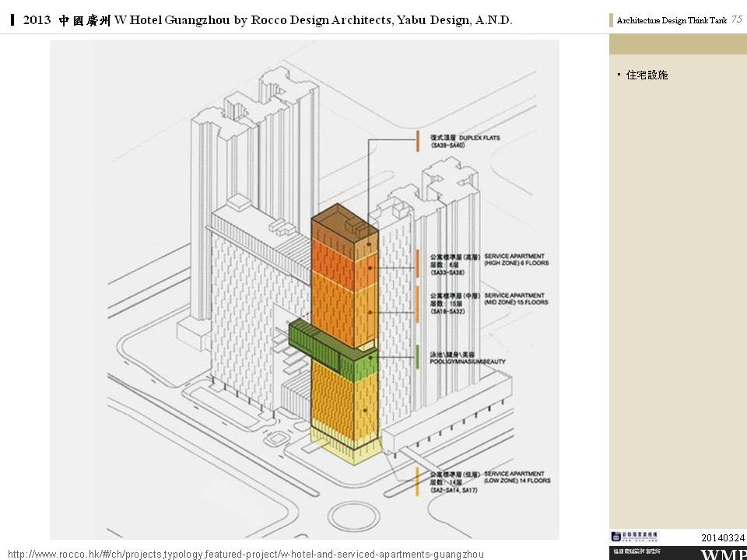Click the Architecture Design Think Tank header
Screen dimensions: 747x560
tap(671, 21)
